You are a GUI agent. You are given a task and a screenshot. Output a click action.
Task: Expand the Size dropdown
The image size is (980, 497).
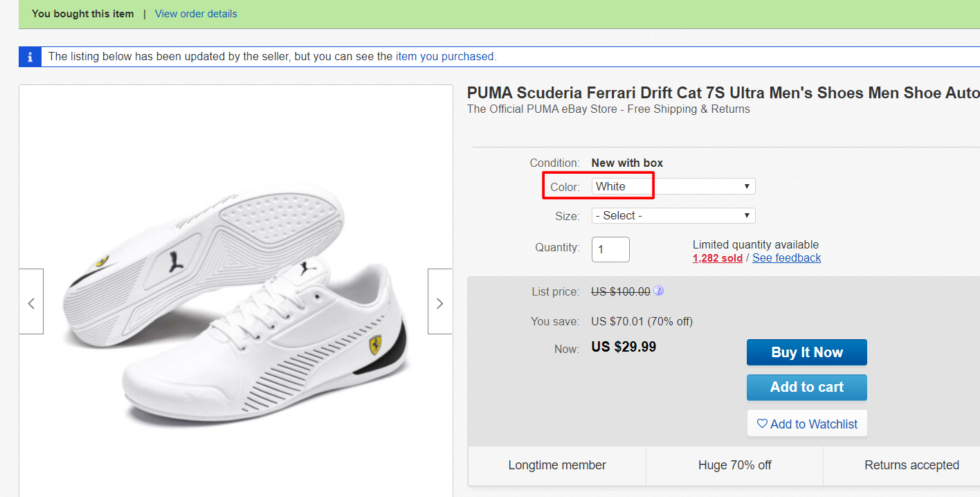click(x=673, y=215)
